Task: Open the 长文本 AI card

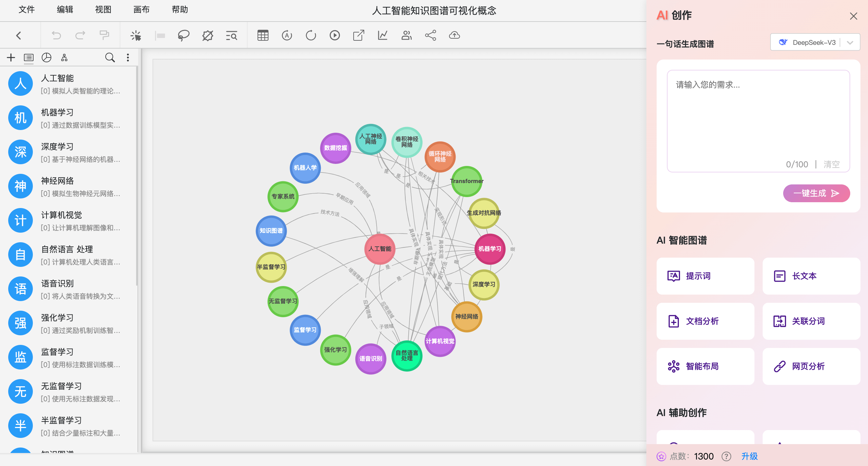Action: (811, 276)
